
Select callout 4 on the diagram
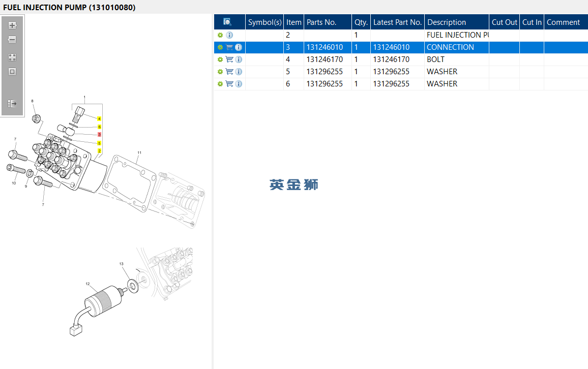99,119
